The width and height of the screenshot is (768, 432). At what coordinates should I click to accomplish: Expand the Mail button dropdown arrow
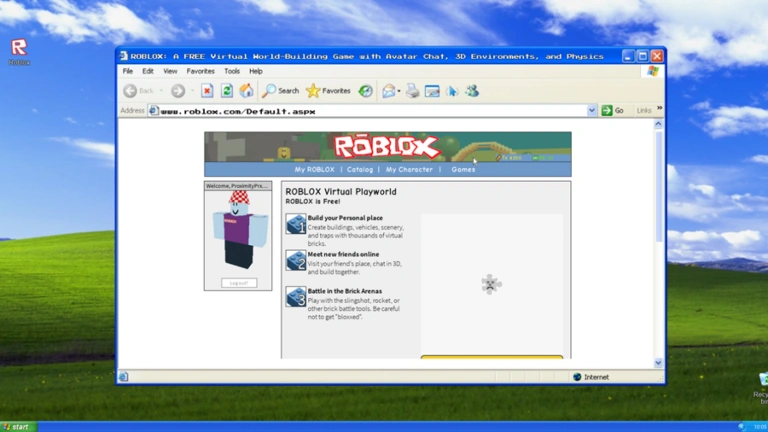[399, 92]
